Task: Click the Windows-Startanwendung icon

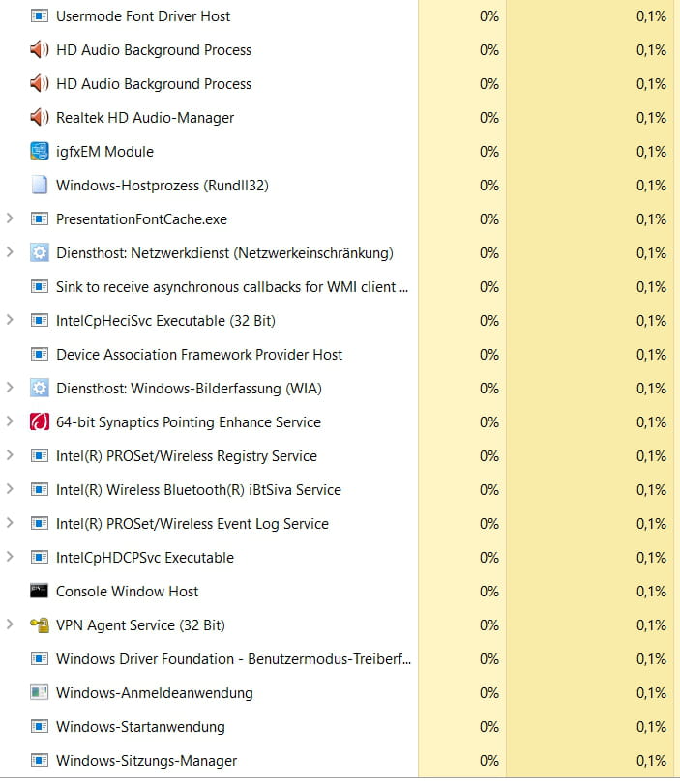Action: point(40,727)
